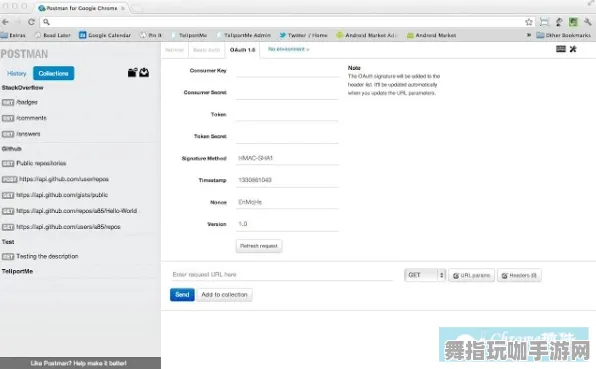
Task: Open the GET request method dropdown
Action: pos(425,275)
